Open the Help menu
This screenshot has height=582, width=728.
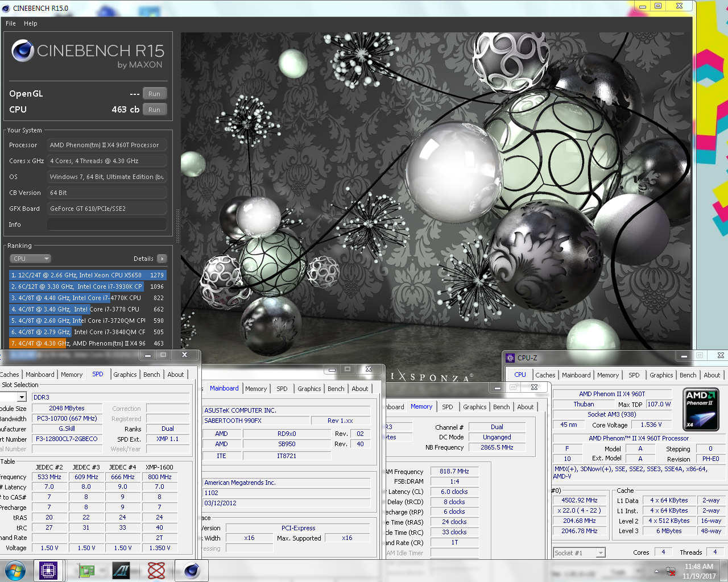pyautogui.click(x=31, y=23)
